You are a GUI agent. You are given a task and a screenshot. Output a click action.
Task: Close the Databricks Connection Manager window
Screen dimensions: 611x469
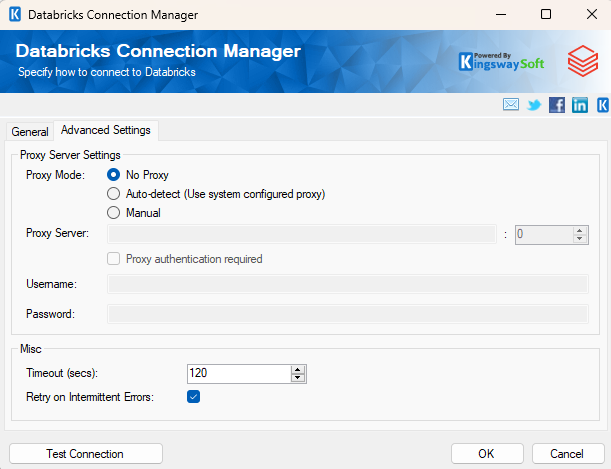(592, 14)
